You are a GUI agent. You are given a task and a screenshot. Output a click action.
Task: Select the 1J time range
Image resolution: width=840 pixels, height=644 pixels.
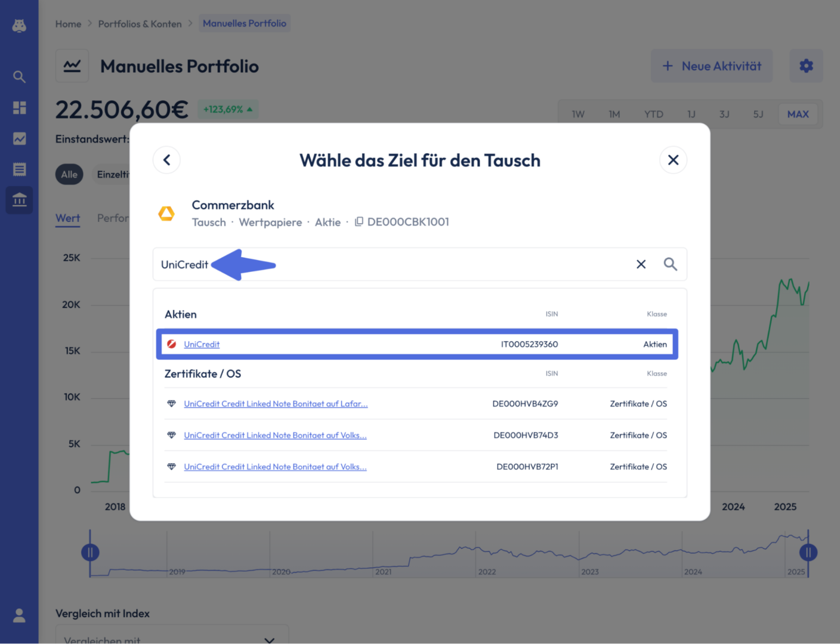pos(691,114)
